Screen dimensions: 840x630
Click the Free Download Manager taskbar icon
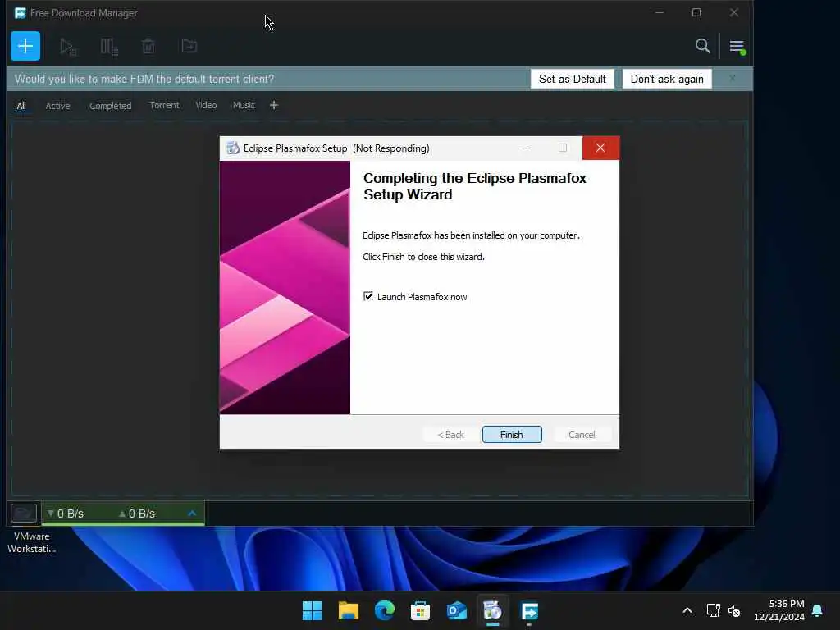coord(529,610)
